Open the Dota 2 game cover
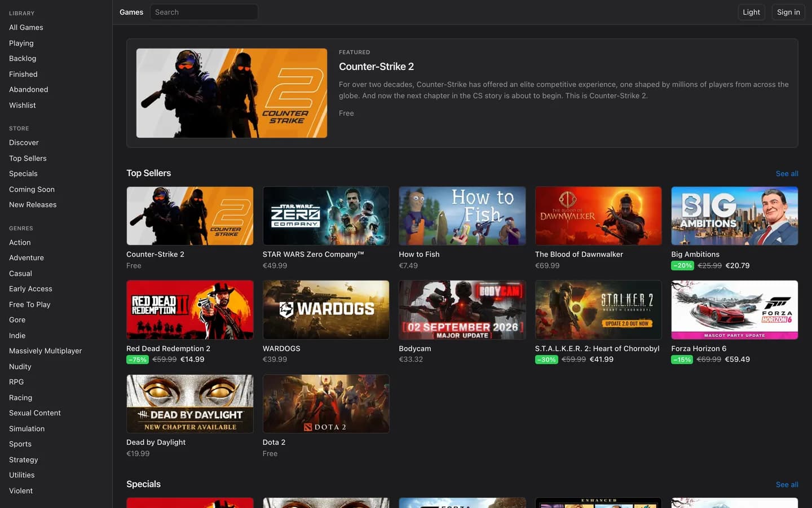 click(326, 404)
